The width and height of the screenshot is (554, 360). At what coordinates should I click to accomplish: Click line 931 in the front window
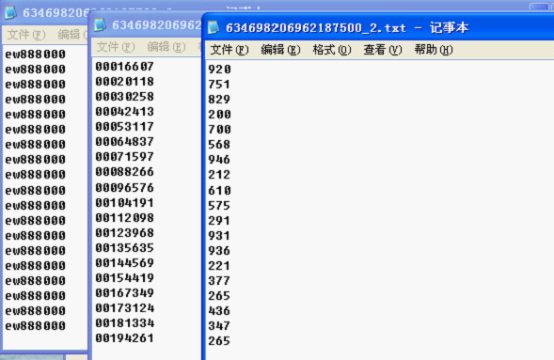[x=219, y=236]
